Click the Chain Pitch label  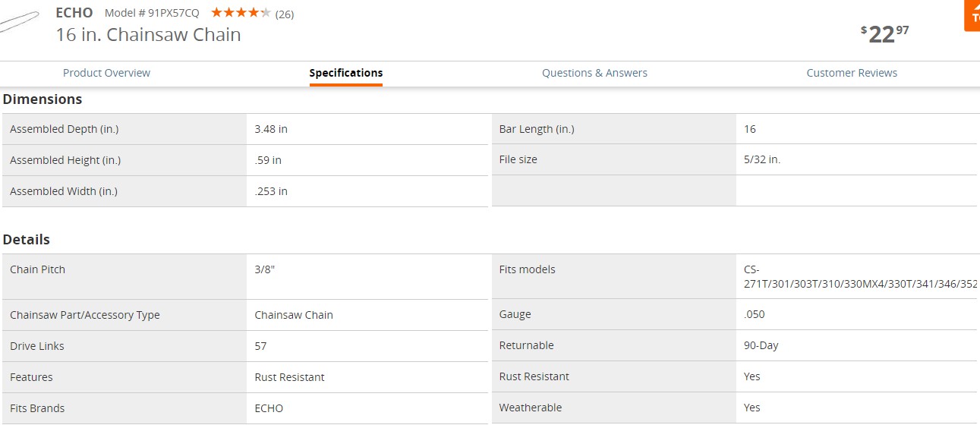38,269
